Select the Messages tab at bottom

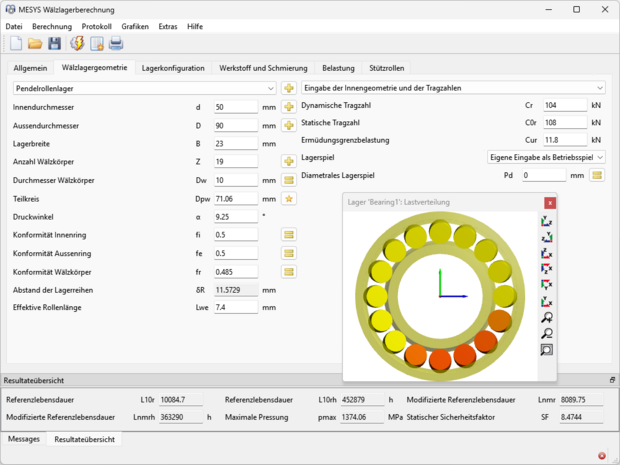(x=23, y=439)
